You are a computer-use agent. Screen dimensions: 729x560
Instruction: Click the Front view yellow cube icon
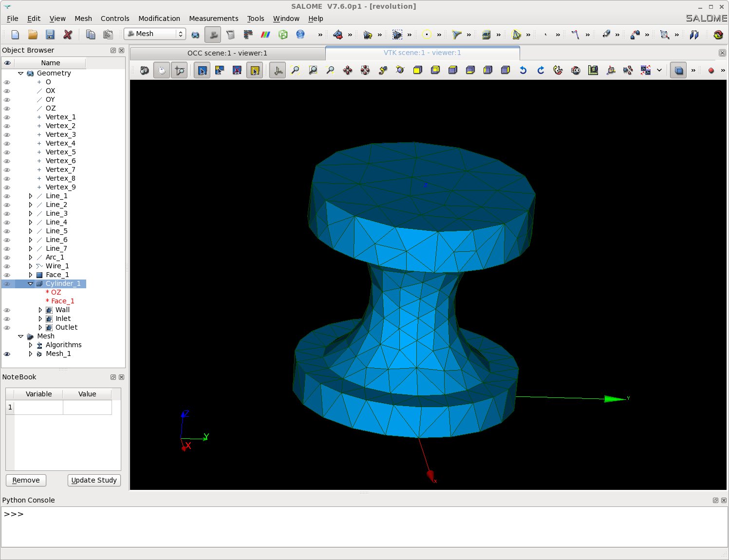pyautogui.click(x=417, y=71)
